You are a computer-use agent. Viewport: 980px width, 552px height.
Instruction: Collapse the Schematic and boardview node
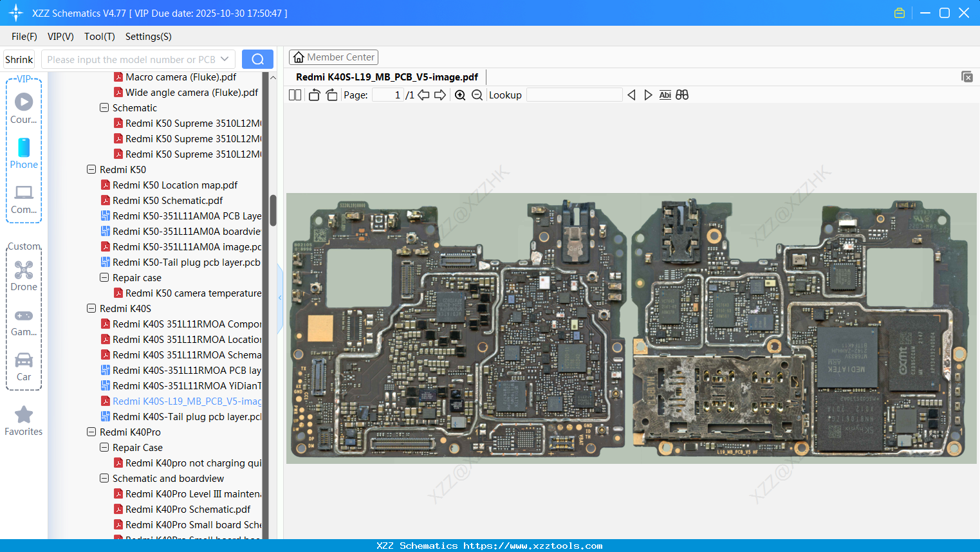point(104,478)
